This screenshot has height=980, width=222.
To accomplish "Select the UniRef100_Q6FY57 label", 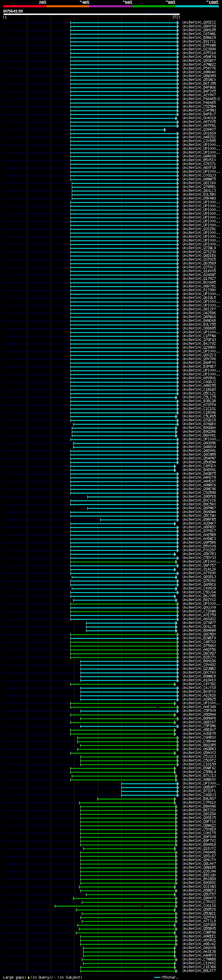I will (199, 566).
